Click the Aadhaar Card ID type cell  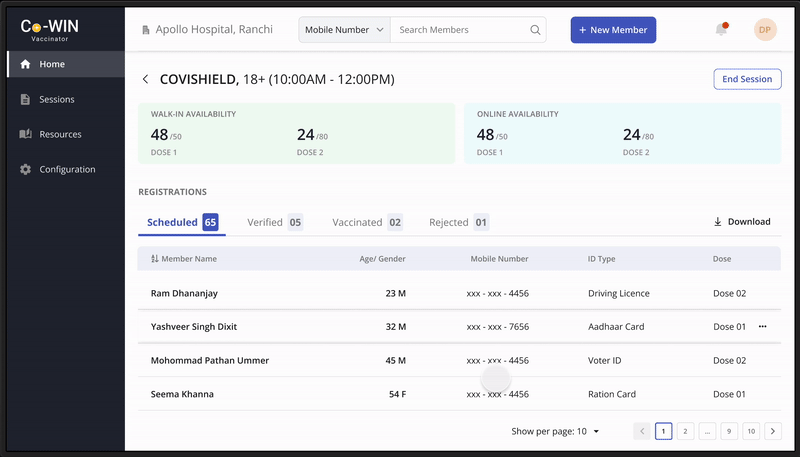616,326
